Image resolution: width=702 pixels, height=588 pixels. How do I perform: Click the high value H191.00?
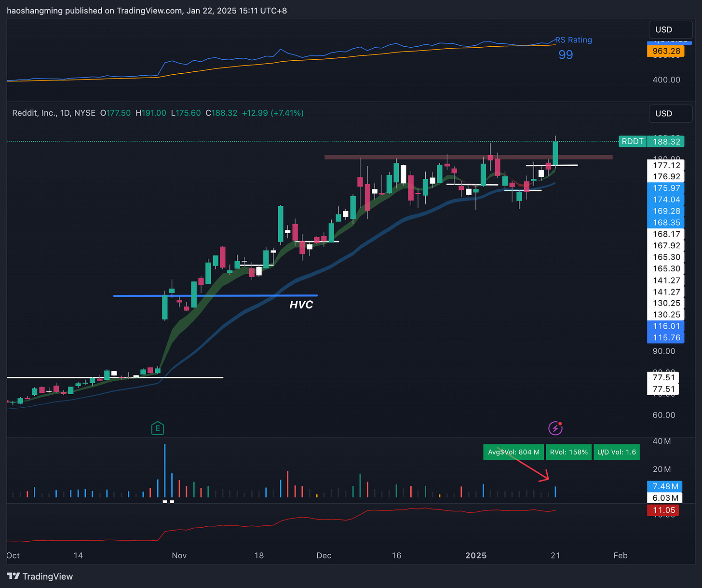click(150, 113)
